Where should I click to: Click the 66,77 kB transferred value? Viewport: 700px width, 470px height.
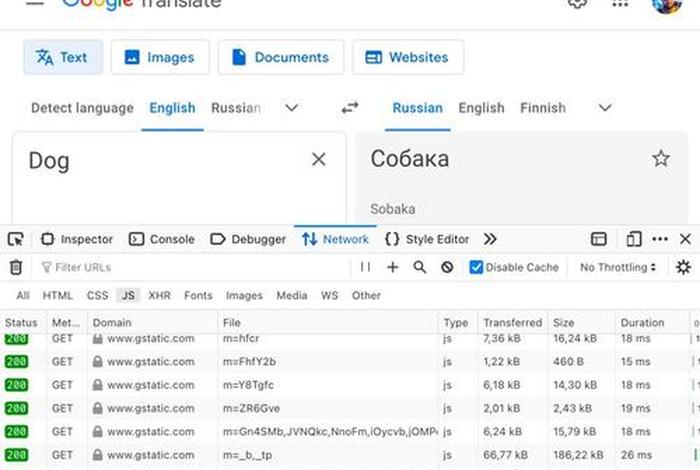coord(505,455)
